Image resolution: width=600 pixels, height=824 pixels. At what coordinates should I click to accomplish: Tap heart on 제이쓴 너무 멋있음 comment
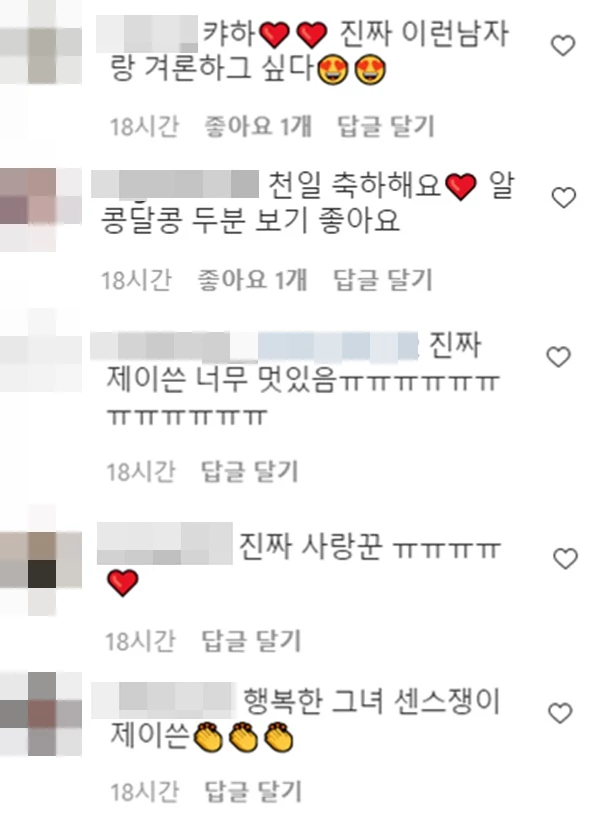(558, 357)
